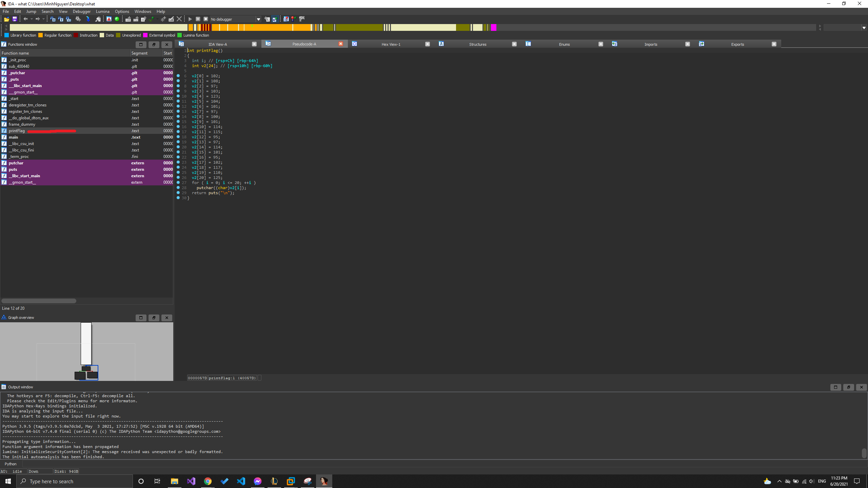The width and height of the screenshot is (868, 488).
Task: Click the blue down arrow jump icon
Action: [88, 19]
